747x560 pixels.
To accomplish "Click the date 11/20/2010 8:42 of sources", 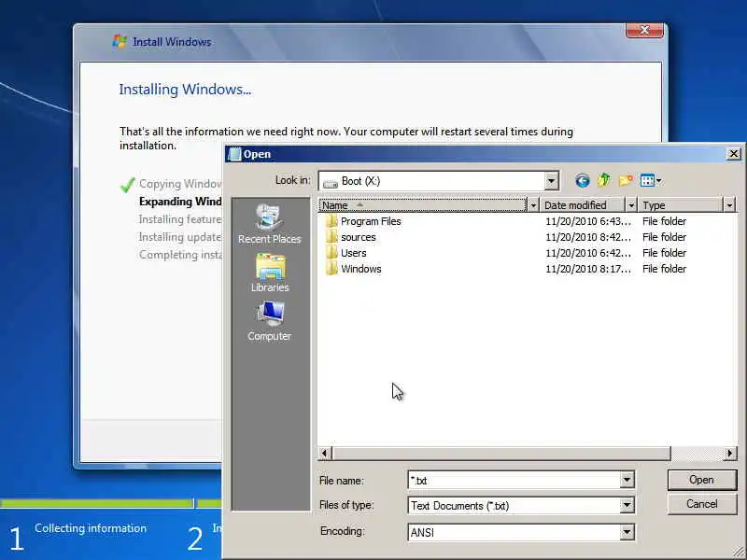I will [588, 237].
